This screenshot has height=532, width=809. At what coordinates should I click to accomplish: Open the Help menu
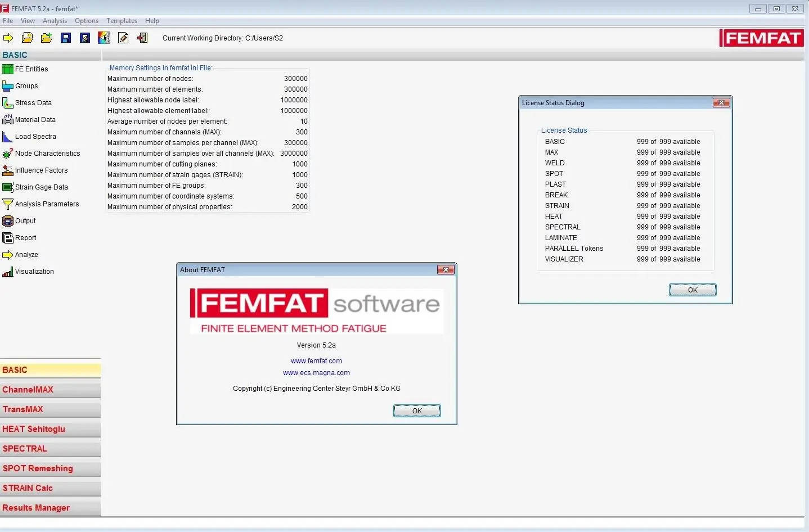coord(152,21)
